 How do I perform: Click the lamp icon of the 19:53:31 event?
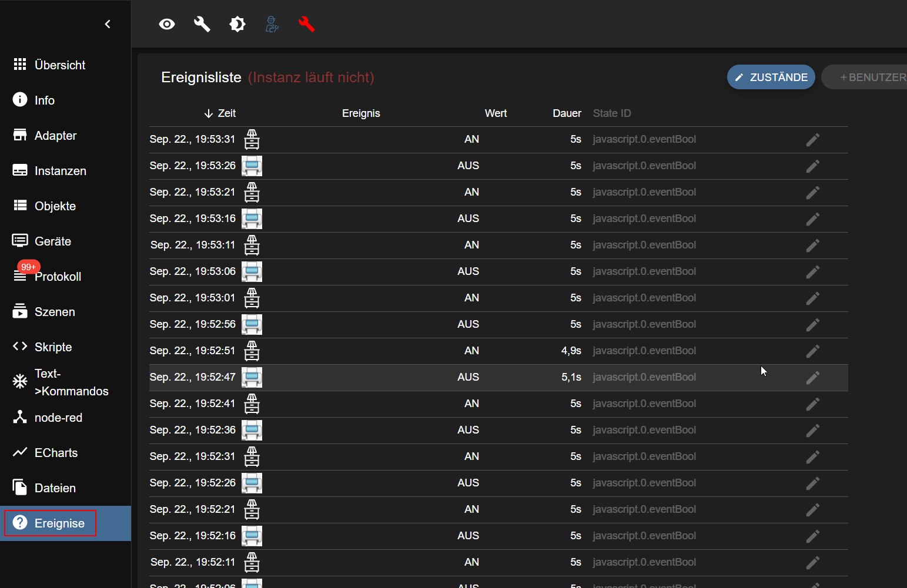(252, 140)
